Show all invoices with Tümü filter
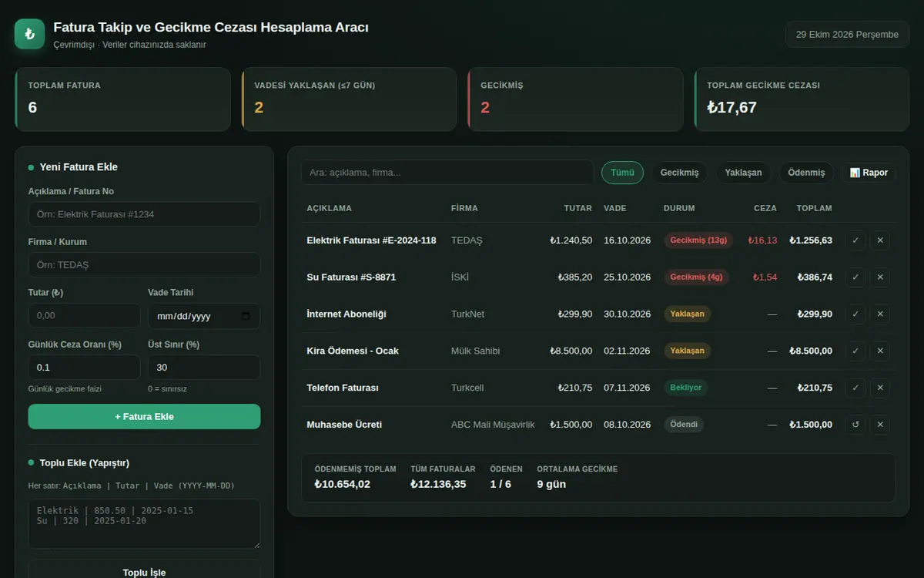The height and width of the screenshot is (578, 924). pyautogui.click(x=622, y=173)
